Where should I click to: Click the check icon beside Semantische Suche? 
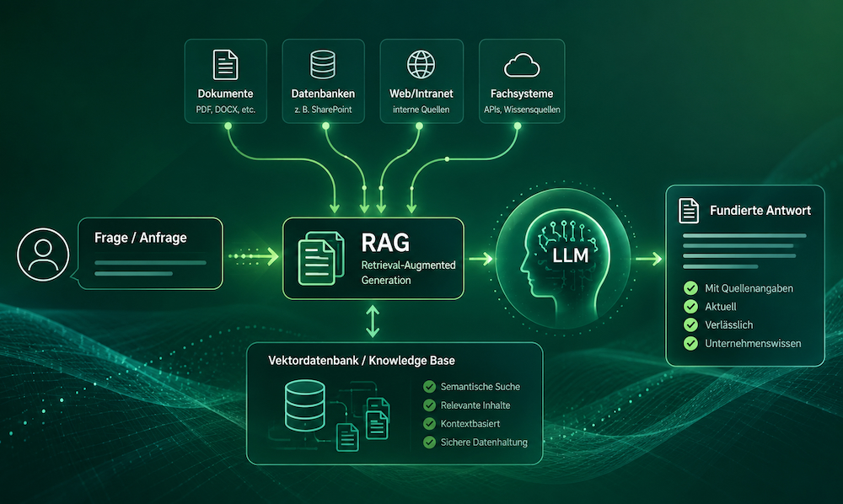click(x=429, y=386)
